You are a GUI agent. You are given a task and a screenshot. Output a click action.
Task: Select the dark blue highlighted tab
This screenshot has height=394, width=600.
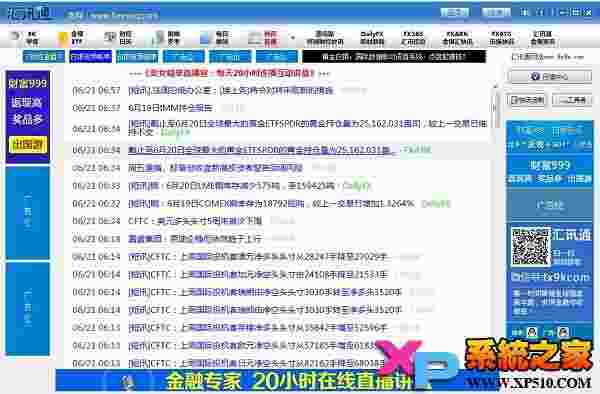tap(91, 57)
